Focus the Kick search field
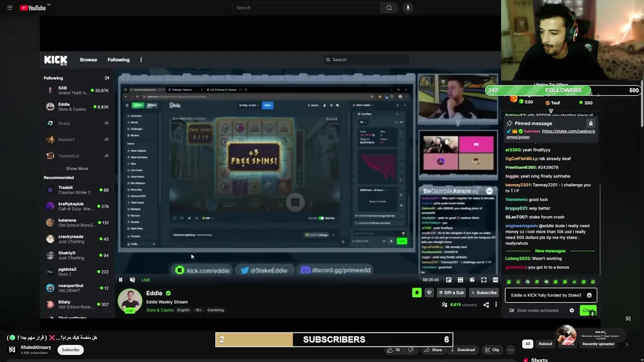Image resolution: width=644 pixels, height=362 pixels. pos(366,60)
